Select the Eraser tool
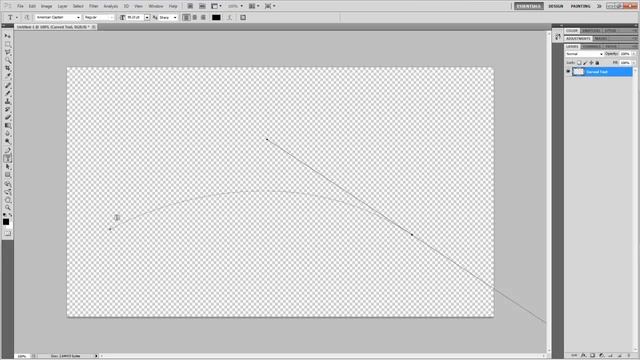Image resolution: width=640 pixels, height=360 pixels. 7,118
